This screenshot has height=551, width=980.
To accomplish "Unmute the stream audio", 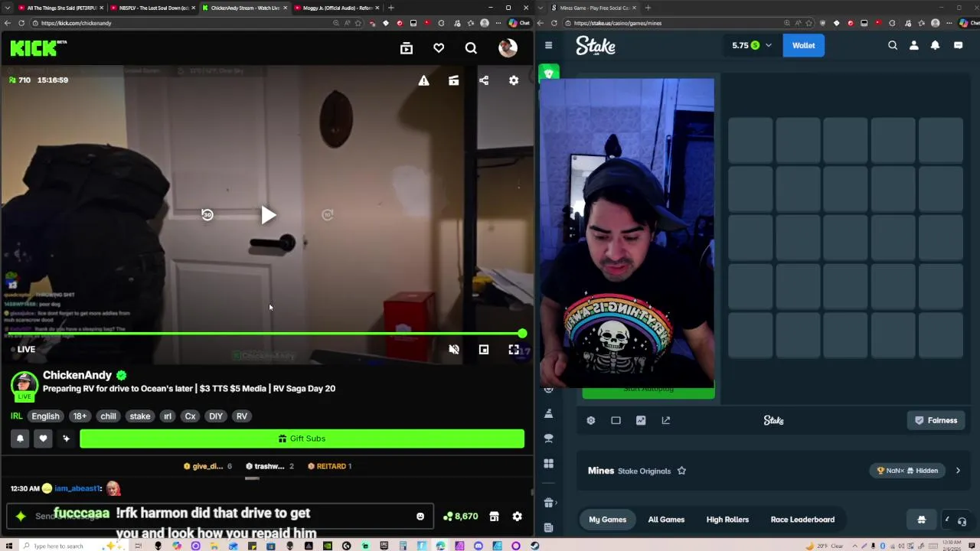I will click(454, 350).
